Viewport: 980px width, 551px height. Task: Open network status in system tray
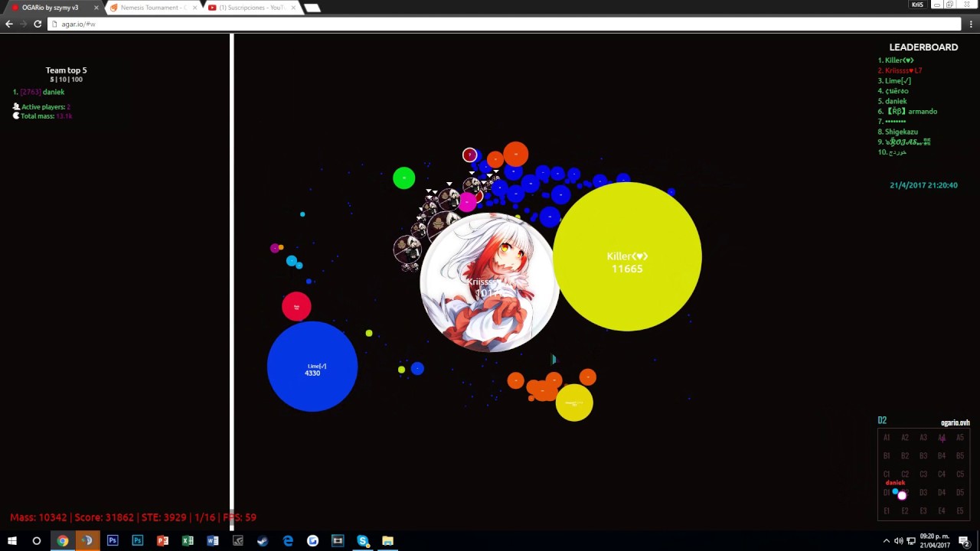coord(911,541)
